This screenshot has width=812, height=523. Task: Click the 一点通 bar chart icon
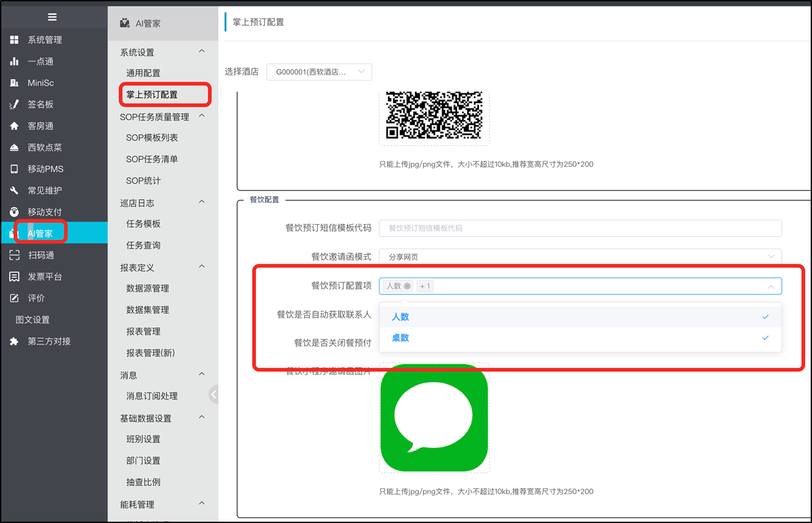click(x=14, y=62)
